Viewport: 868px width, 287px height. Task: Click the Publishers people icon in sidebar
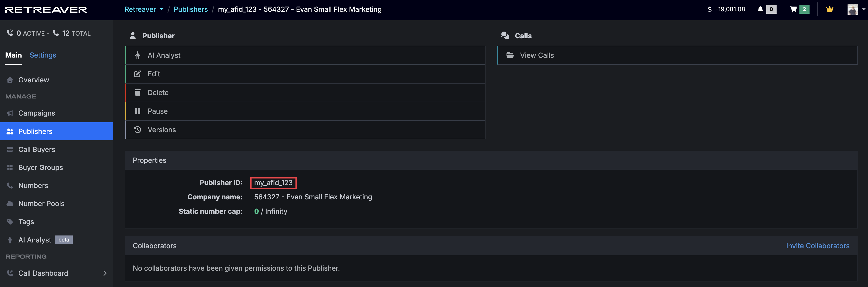tap(10, 131)
